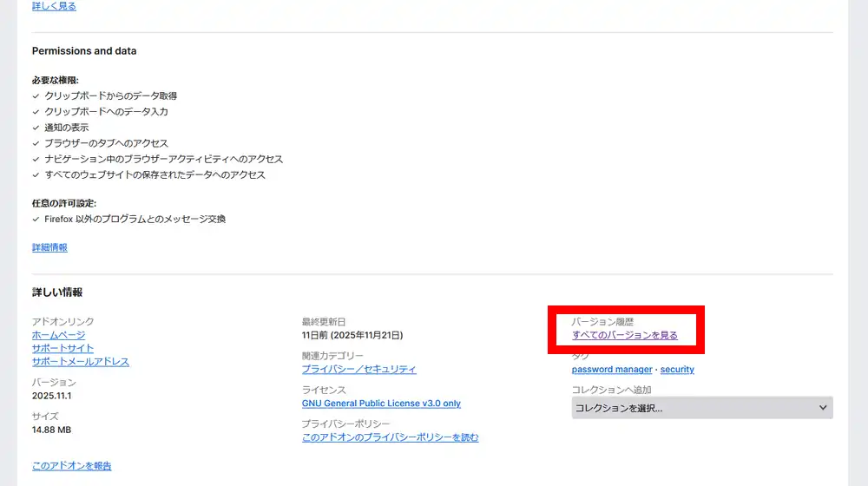Open the 詳しく見る link at top
The width and height of the screenshot is (868, 486).
[54, 6]
